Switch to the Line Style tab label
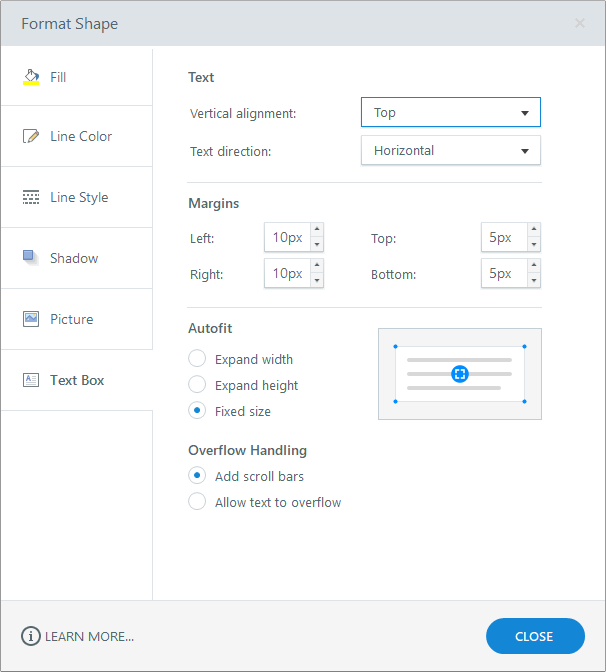This screenshot has height=672, width=606. coord(79,197)
